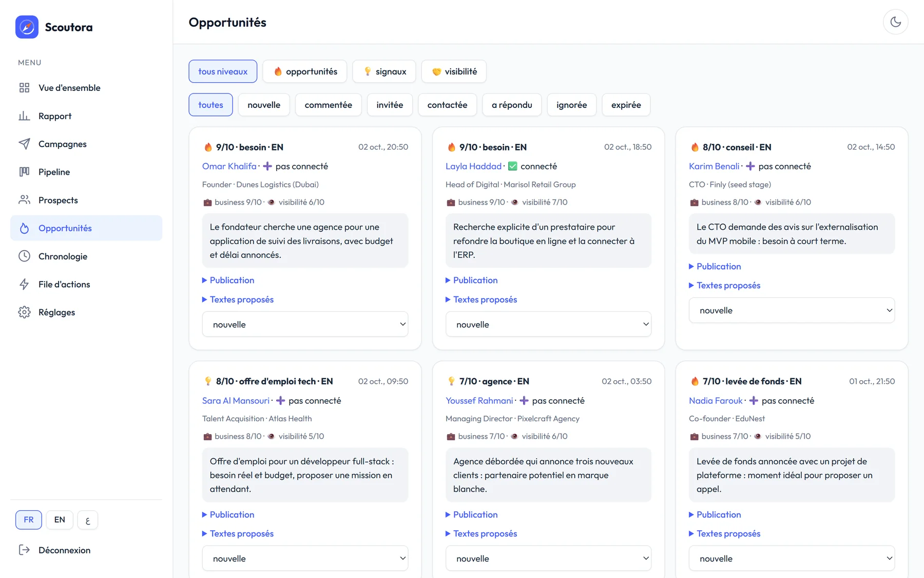Filter status by 'expirée'

pos(626,105)
